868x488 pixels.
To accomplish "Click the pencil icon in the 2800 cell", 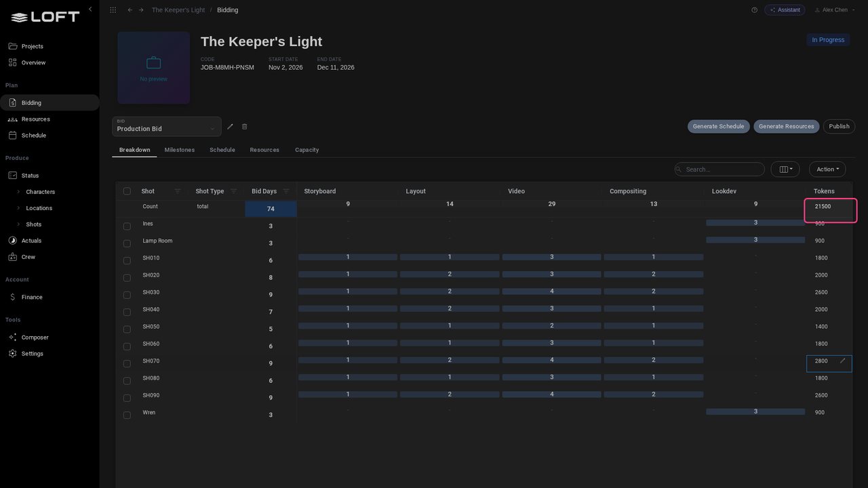I will [843, 361].
